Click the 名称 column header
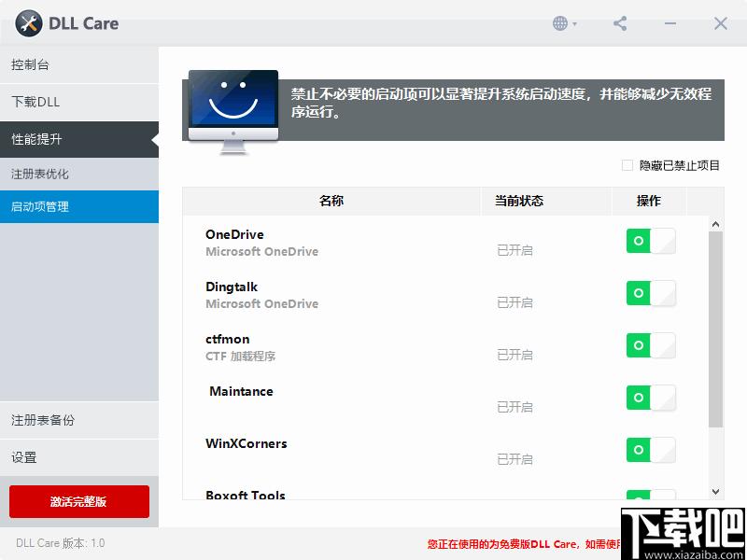The image size is (747, 560). 331,201
